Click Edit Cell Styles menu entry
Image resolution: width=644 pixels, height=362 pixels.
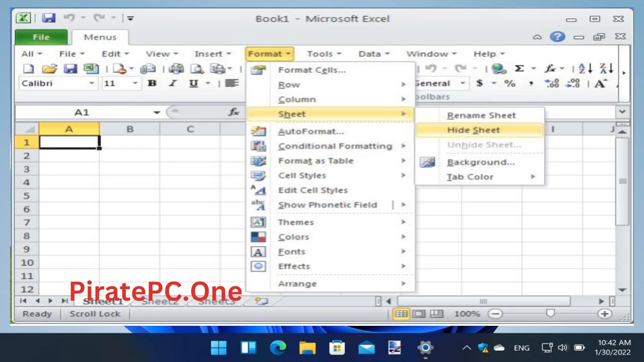coord(331,190)
